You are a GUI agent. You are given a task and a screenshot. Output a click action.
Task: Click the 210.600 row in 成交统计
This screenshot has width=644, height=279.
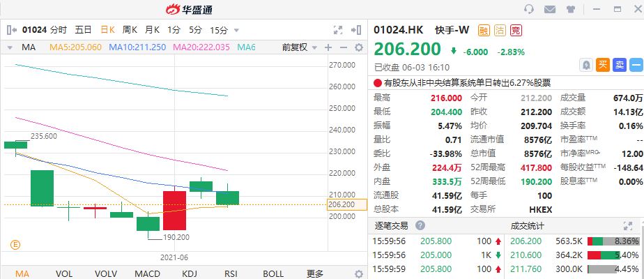574,255
